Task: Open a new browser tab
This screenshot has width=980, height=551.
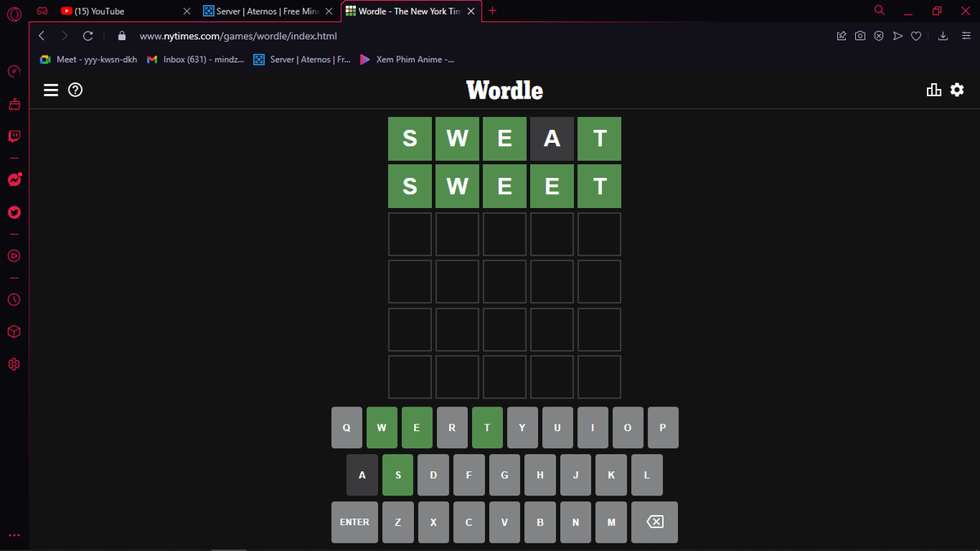Action: 493,11
